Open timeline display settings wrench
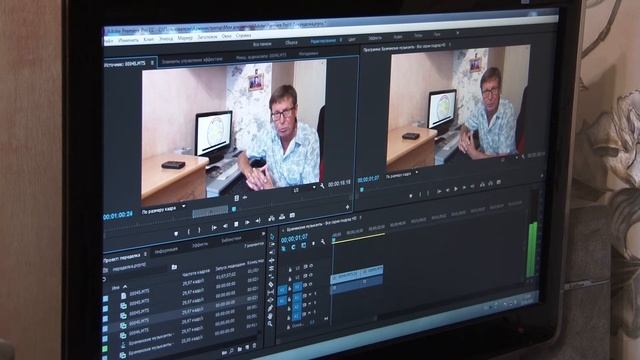This screenshot has height=360, width=640. [x=323, y=242]
